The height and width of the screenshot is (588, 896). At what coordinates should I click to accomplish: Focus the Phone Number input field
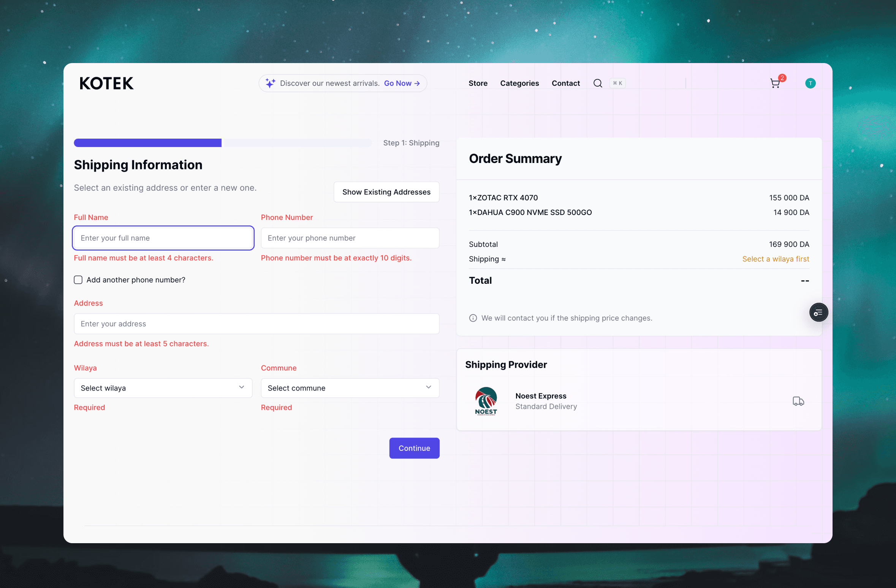click(350, 238)
